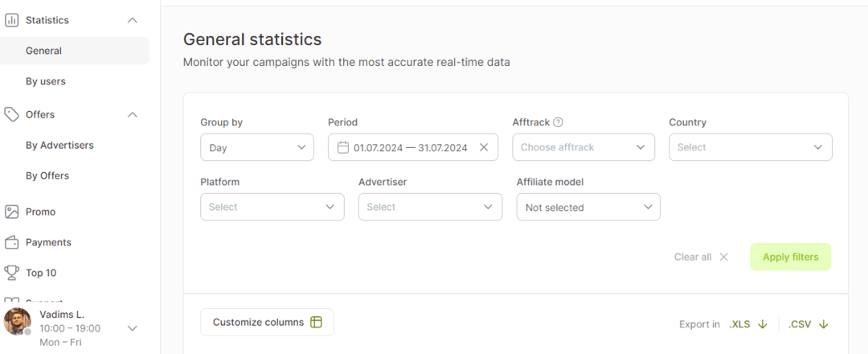The height and width of the screenshot is (354, 868).
Task: Click the Customize columns button
Action: [267, 322]
